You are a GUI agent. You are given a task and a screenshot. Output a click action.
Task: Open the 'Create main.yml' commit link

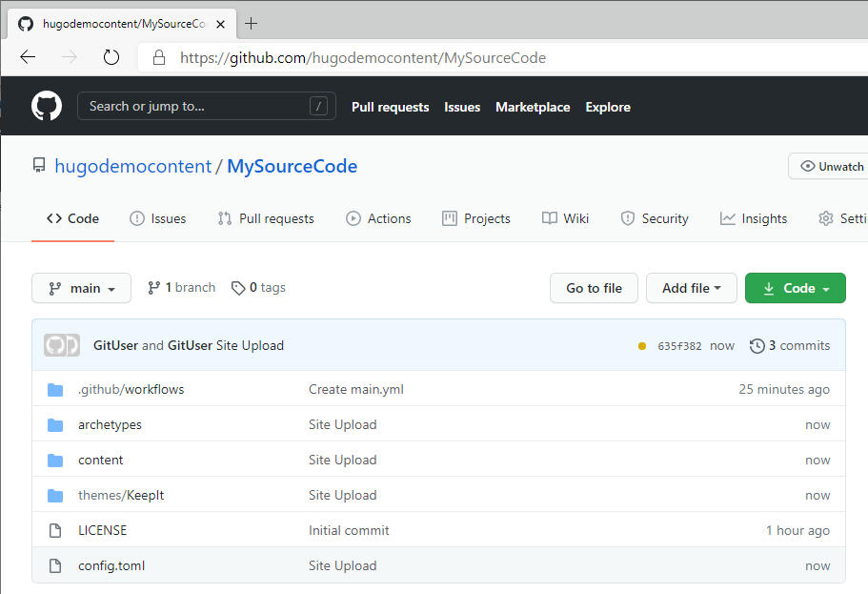(x=356, y=389)
